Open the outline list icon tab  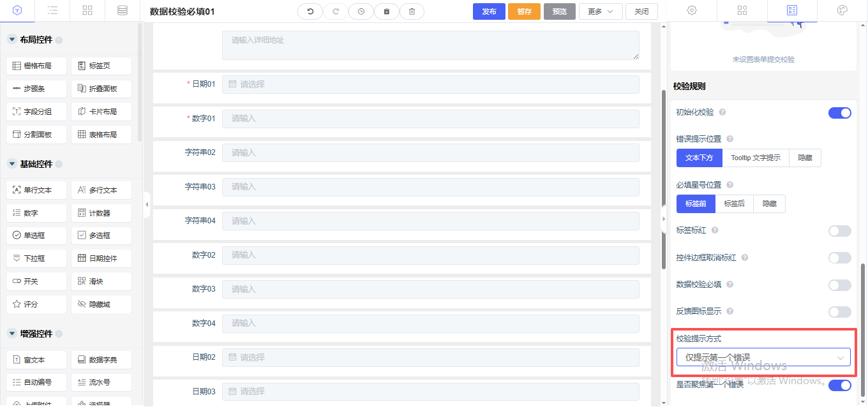click(x=53, y=10)
